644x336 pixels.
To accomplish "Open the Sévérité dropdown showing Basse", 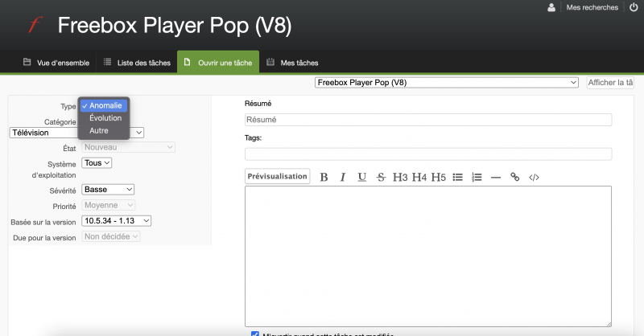I will point(108,190).
